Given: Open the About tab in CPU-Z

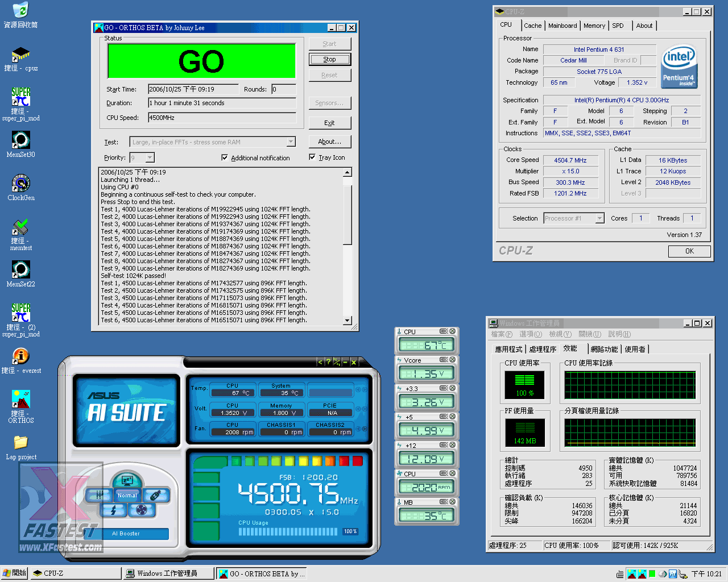Looking at the screenshot, I should 644,26.
